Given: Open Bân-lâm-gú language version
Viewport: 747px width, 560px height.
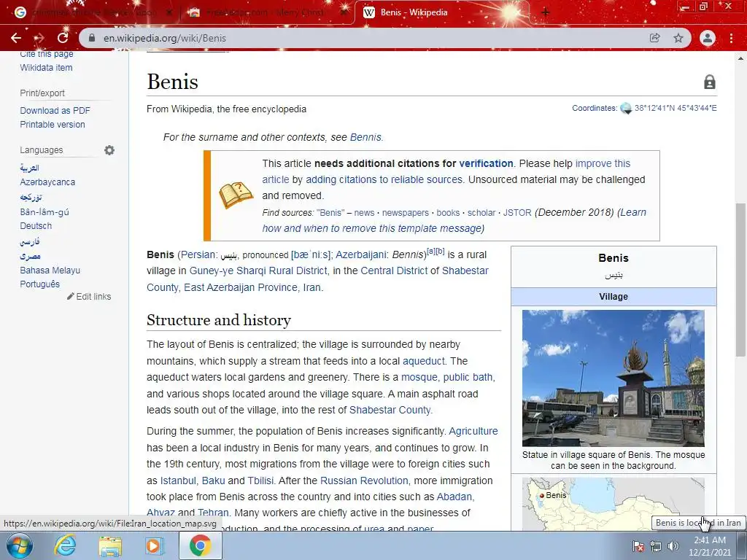Looking at the screenshot, I should tap(44, 212).
